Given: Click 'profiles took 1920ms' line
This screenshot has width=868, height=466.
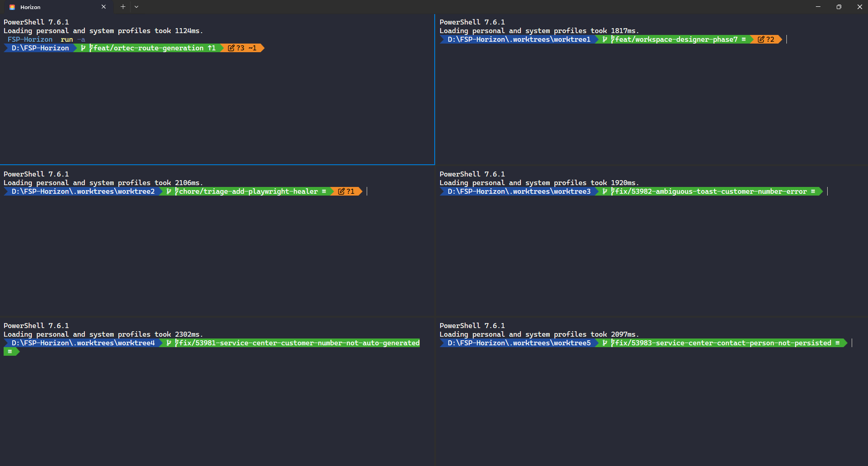Looking at the screenshot, I should 539,183.
